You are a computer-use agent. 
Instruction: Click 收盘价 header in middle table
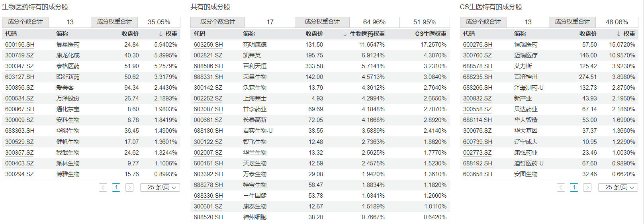314,34
